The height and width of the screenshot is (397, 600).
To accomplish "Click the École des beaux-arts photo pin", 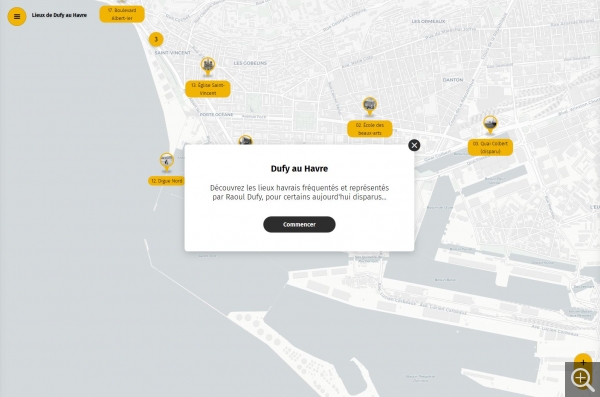I will tap(370, 105).
